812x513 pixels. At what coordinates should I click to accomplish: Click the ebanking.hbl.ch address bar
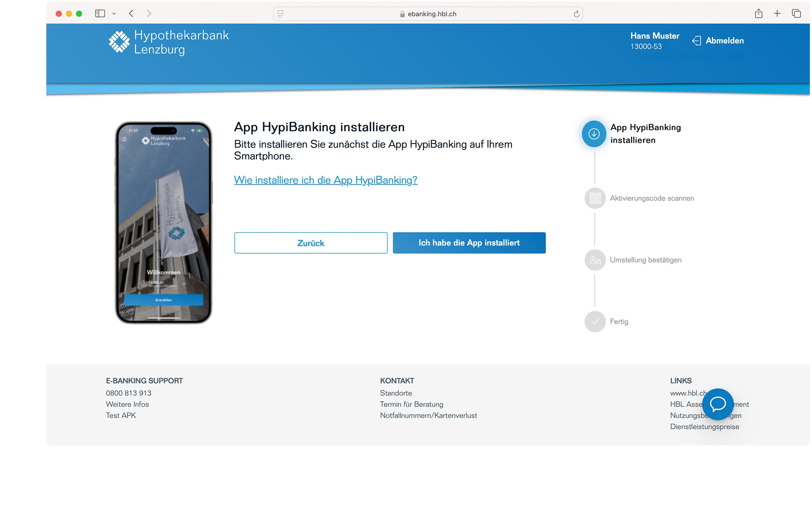click(428, 14)
